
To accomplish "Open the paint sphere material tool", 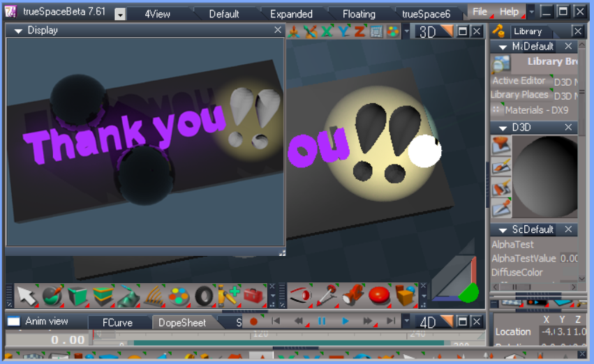I will (x=52, y=296).
